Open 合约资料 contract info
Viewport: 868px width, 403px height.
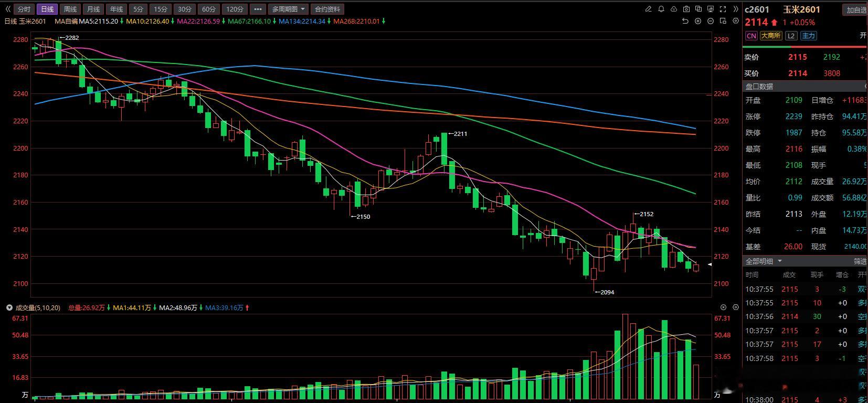click(x=327, y=9)
